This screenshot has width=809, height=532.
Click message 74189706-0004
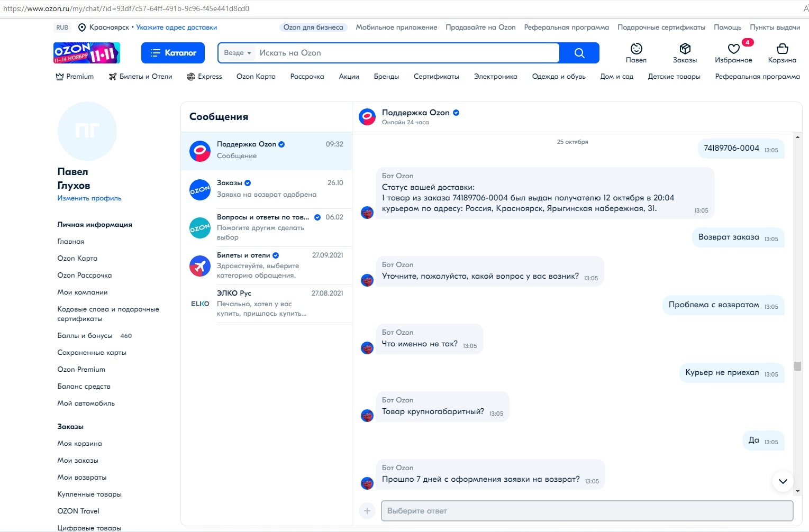click(741, 149)
